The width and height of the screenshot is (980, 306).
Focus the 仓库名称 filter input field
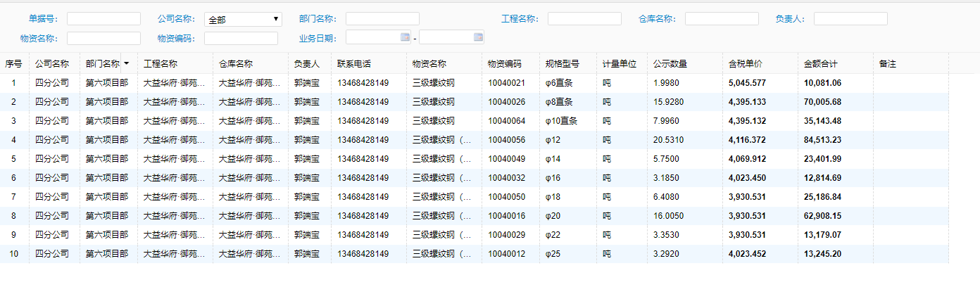point(722,19)
